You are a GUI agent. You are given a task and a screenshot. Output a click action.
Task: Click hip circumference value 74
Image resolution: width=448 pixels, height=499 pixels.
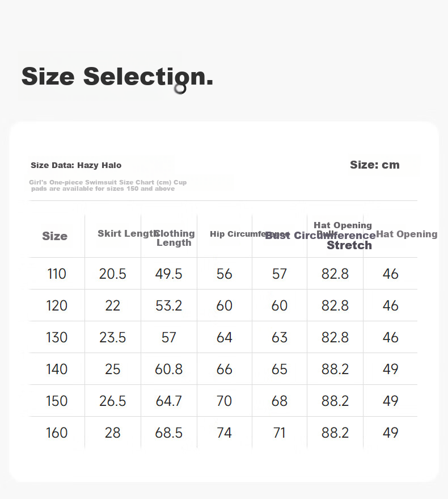point(224,433)
